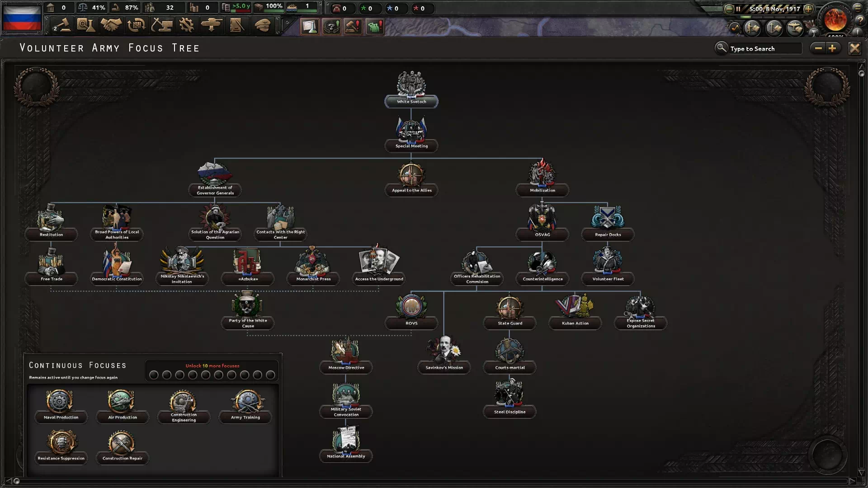Open the Diplomacy handshake icon
868x488 pixels.
point(111,25)
